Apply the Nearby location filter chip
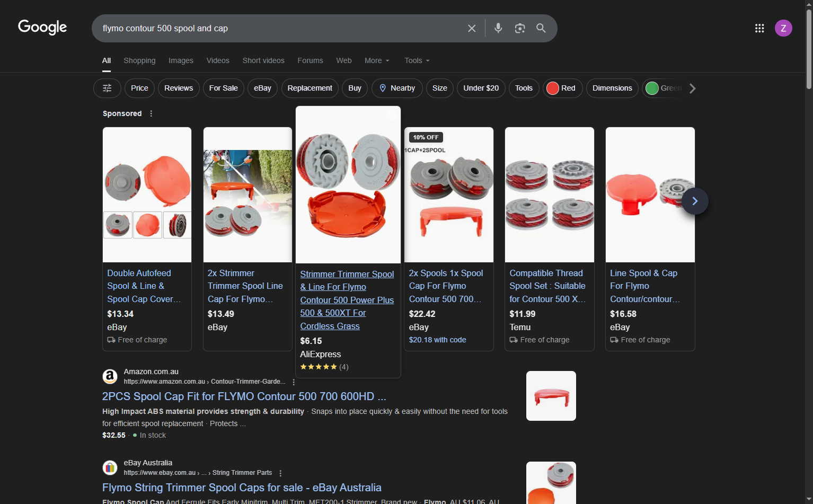 point(397,88)
